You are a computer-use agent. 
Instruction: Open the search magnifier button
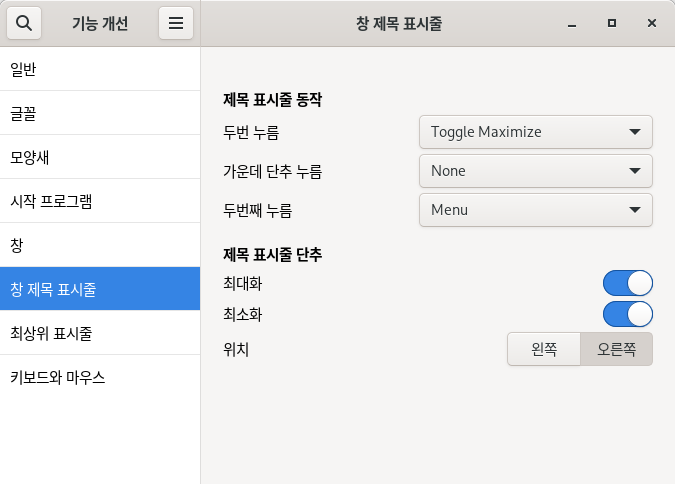[x=24, y=23]
